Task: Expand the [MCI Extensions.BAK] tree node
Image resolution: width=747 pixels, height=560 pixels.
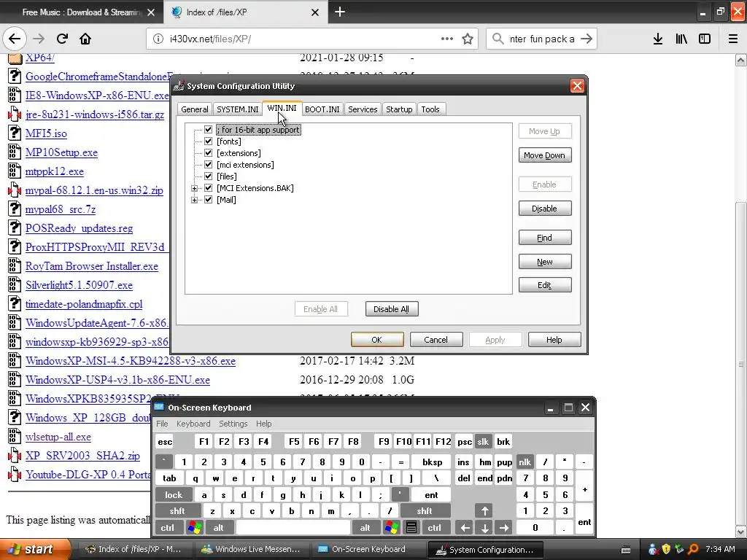Action: (x=194, y=188)
